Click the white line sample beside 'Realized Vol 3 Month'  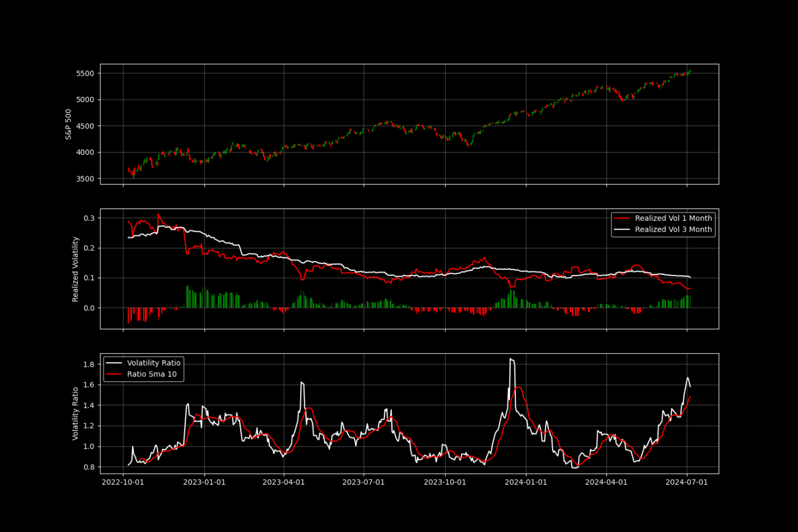[623, 230]
